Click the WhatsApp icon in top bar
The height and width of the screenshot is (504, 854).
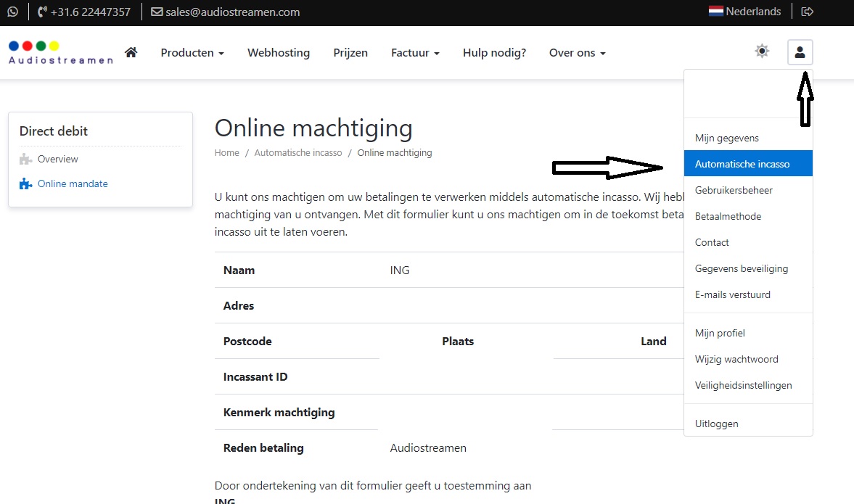tap(12, 12)
